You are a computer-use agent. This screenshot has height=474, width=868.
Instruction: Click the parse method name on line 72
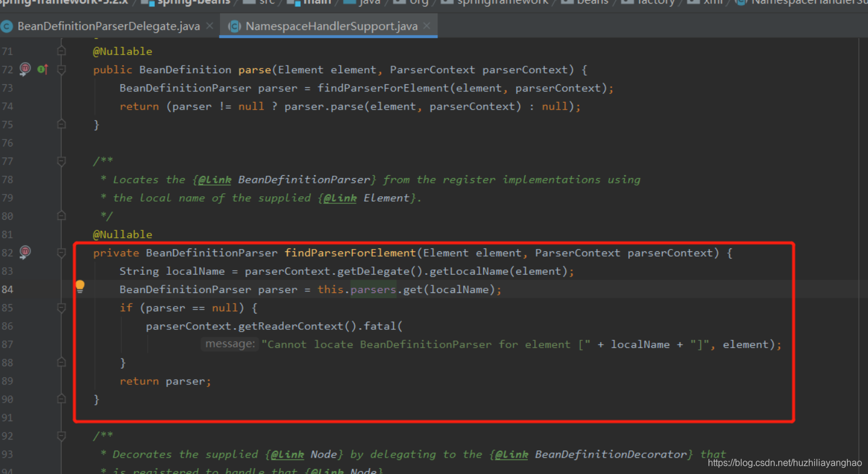[255, 70]
